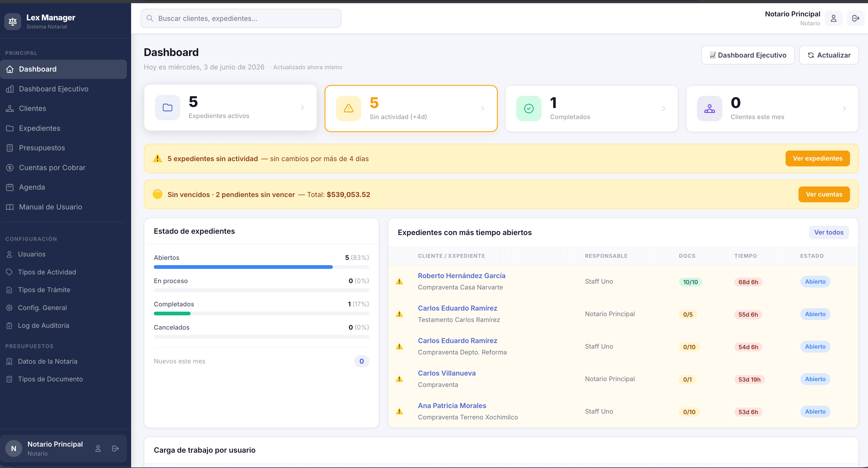This screenshot has width=868, height=468.
Task: Click the Ver cuentas button
Action: [x=824, y=194]
